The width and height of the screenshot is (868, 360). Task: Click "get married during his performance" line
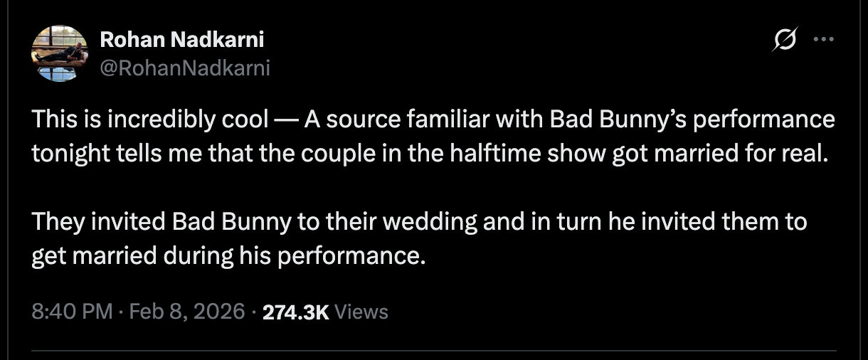click(x=228, y=256)
